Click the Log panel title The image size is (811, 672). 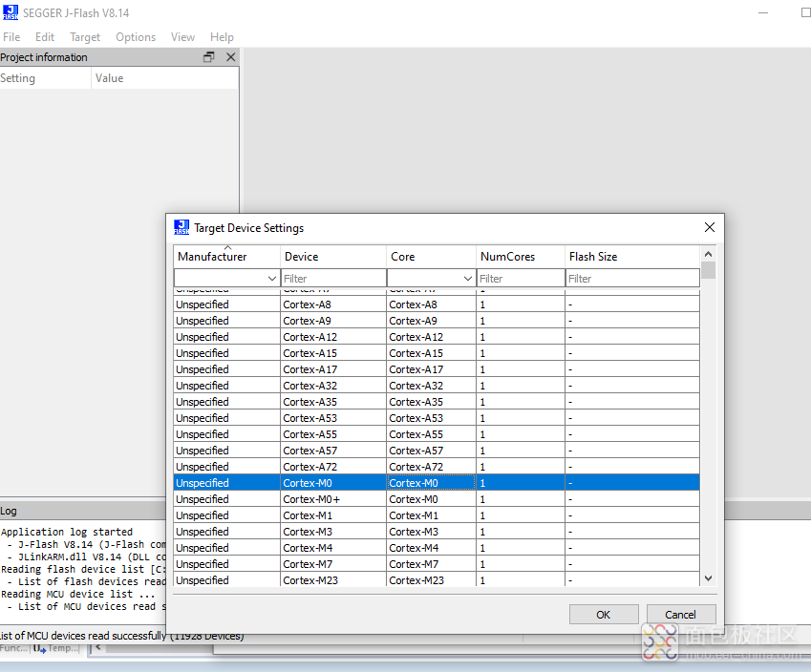9,511
